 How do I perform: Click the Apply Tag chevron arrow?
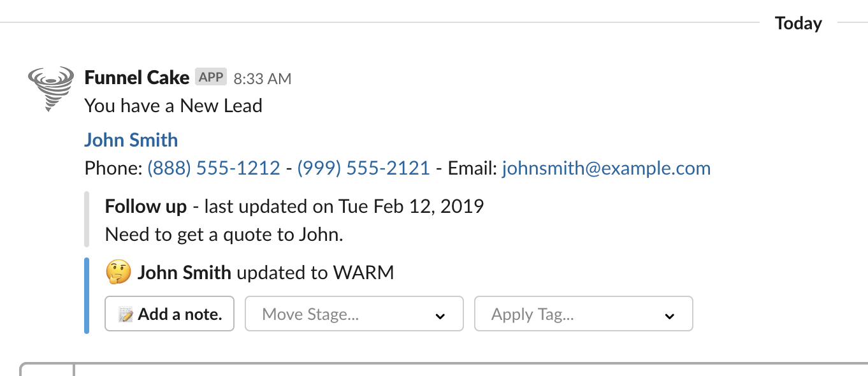[669, 316]
